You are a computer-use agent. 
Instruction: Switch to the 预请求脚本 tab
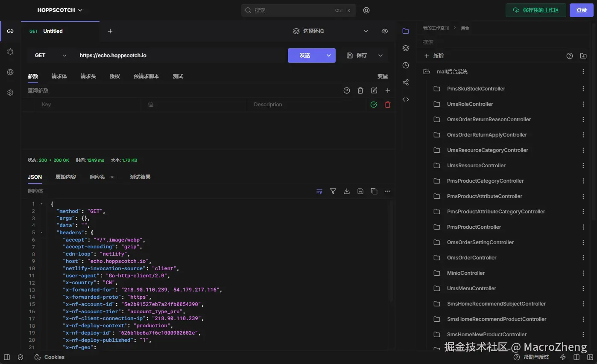146,76
